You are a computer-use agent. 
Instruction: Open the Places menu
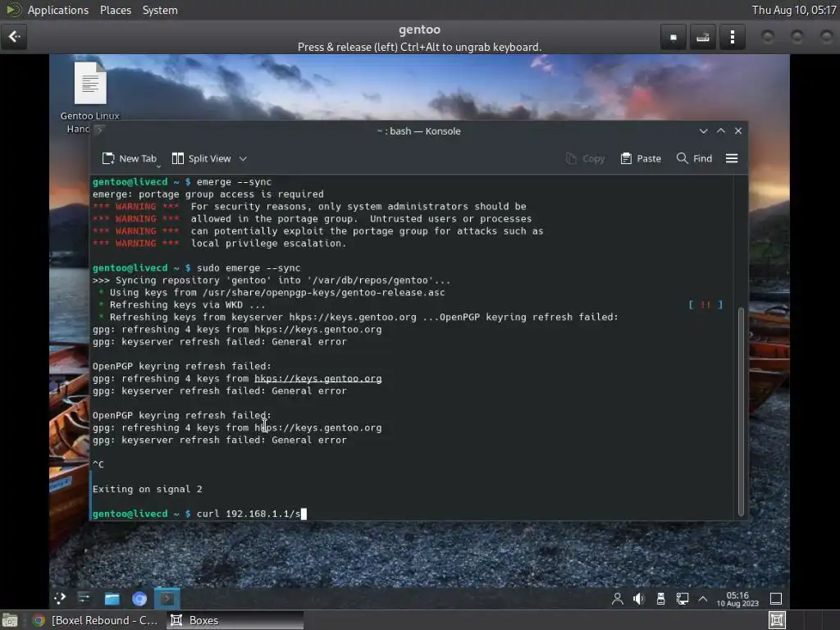[x=115, y=10]
